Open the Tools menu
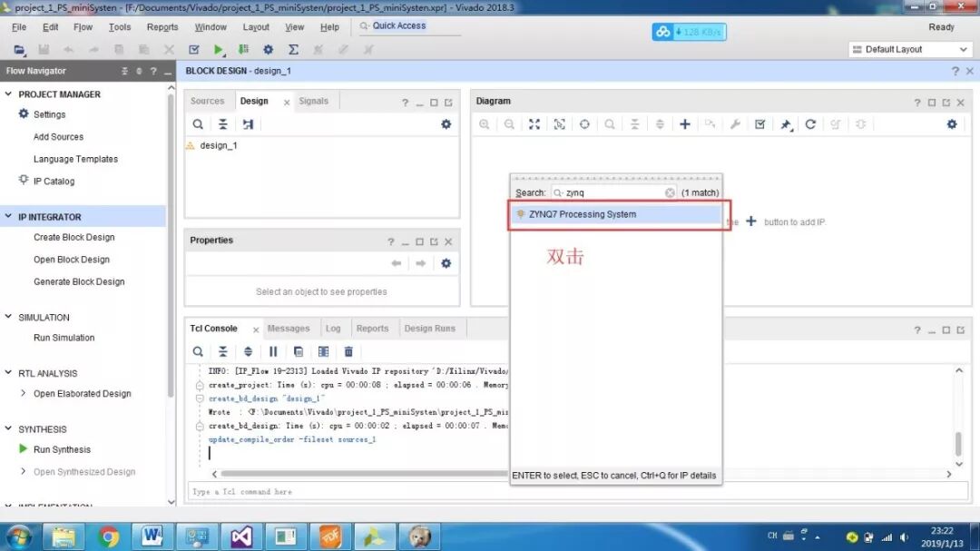Viewport: 980px width, 551px height. 120,27
